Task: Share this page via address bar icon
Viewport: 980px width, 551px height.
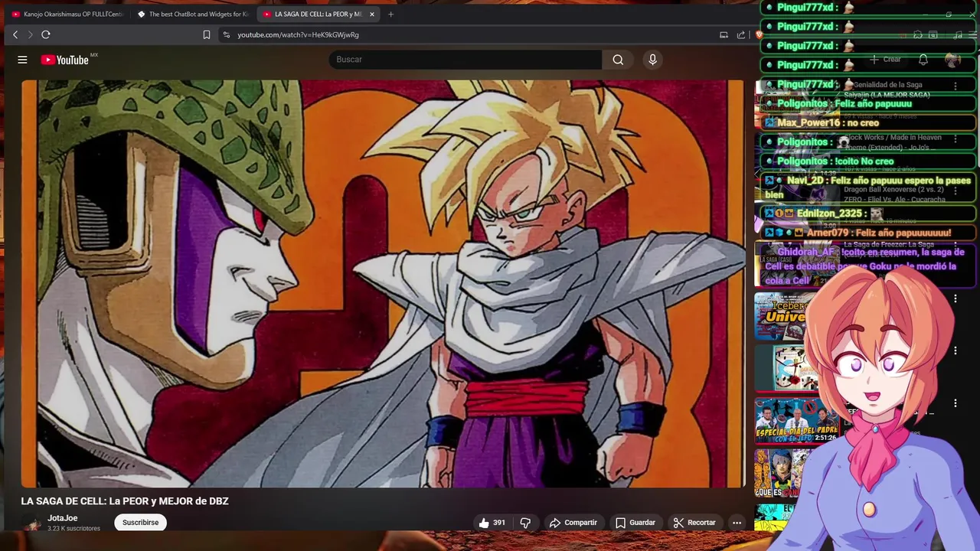Action: [x=741, y=34]
